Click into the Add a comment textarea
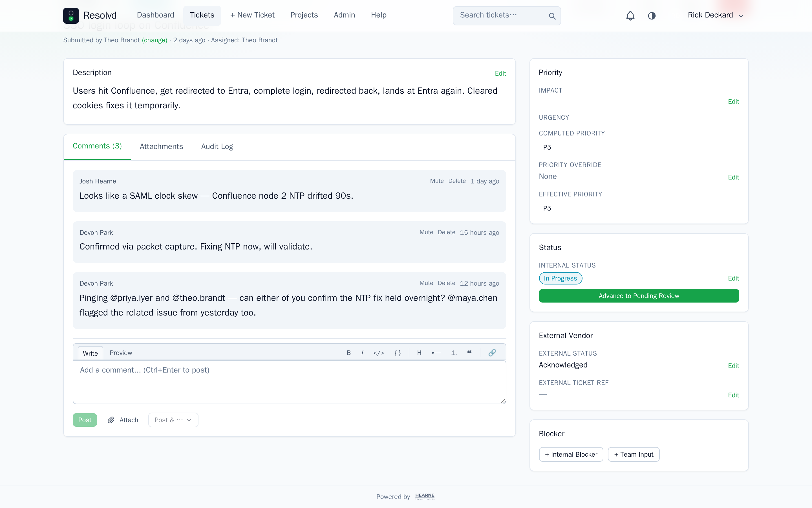Image resolution: width=812 pixels, height=508 pixels. click(289, 382)
